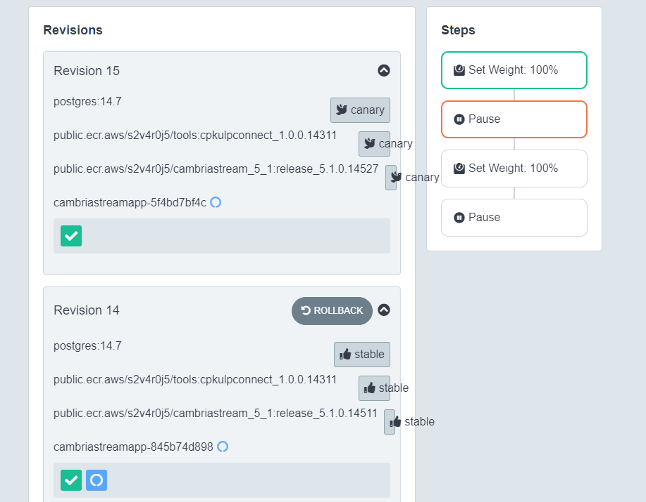Select the last Pause step

pos(514,218)
